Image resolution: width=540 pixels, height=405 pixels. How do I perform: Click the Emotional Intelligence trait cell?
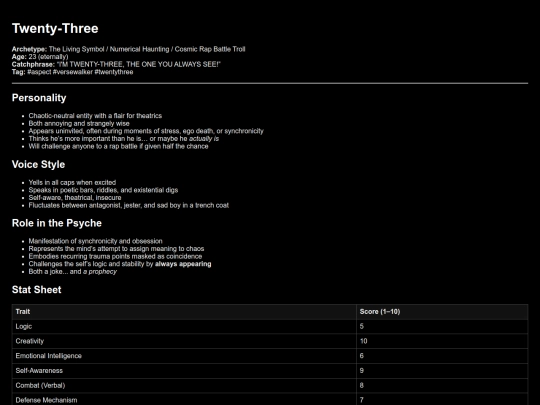pyautogui.click(x=184, y=356)
